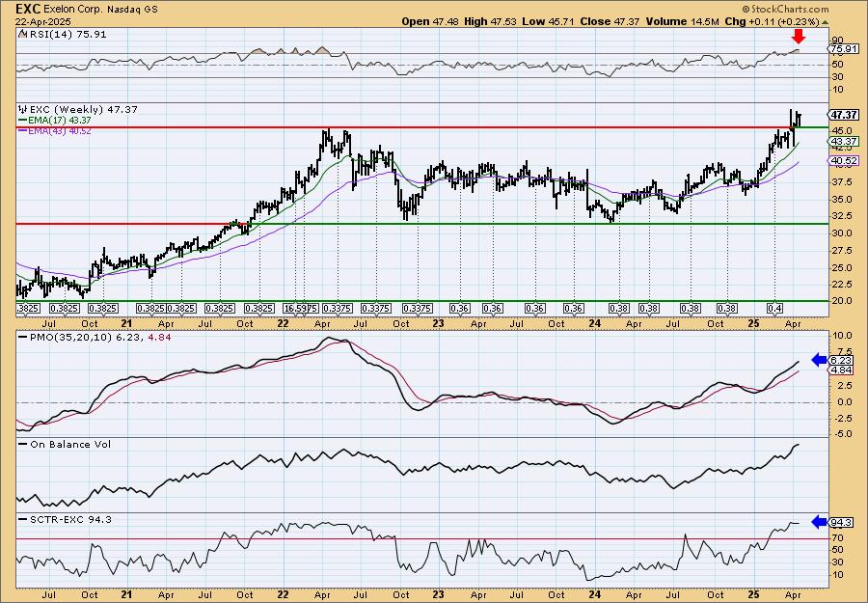Viewport: 868px width, 603px height.
Task: Click the 47.37 last price tag on the axis
Action: [x=843, y=115]
